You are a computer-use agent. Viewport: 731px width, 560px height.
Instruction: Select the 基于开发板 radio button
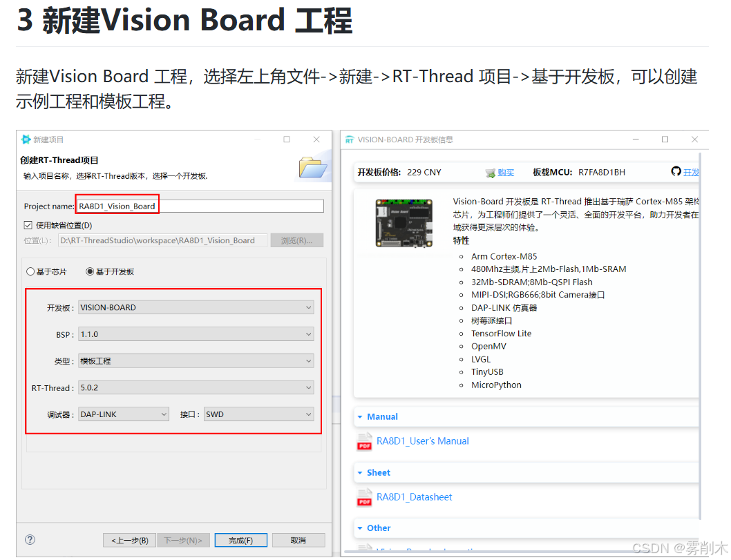(90, 271)
